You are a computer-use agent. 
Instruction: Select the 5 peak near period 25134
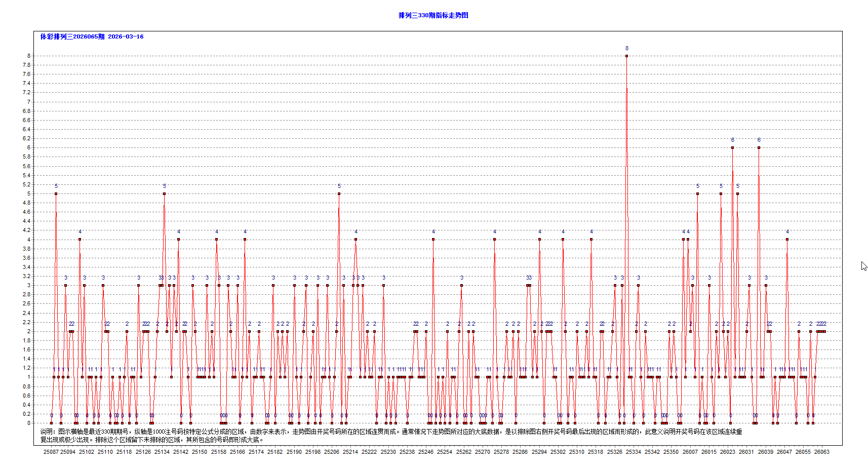click(x=164, y=193)
